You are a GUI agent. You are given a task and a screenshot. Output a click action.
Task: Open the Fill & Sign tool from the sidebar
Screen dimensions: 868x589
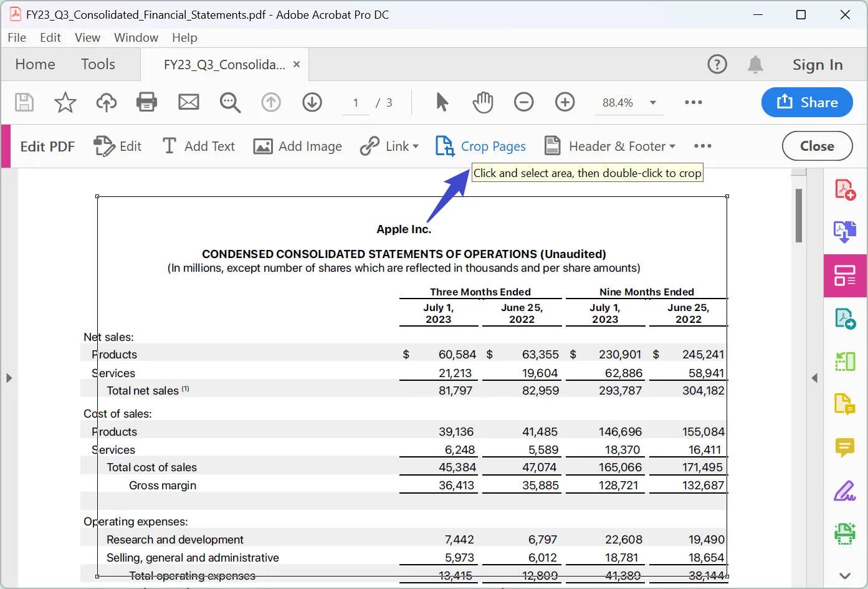[x=845, y=491]
